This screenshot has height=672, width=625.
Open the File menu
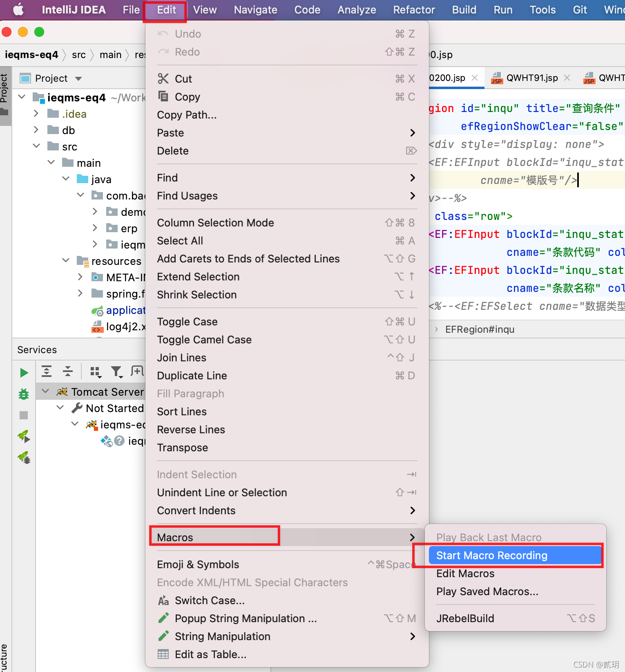click(x=131, y=10)
